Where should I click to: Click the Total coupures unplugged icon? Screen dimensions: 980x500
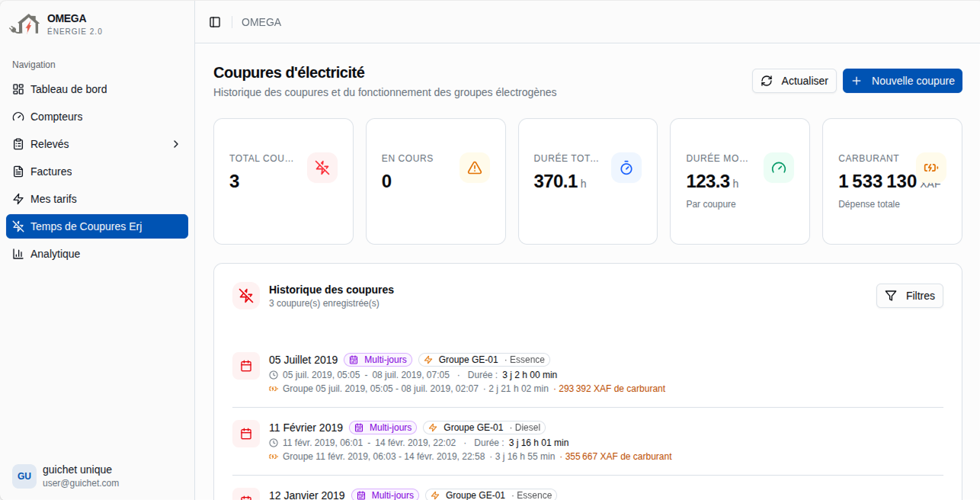(x=322, y=168)
